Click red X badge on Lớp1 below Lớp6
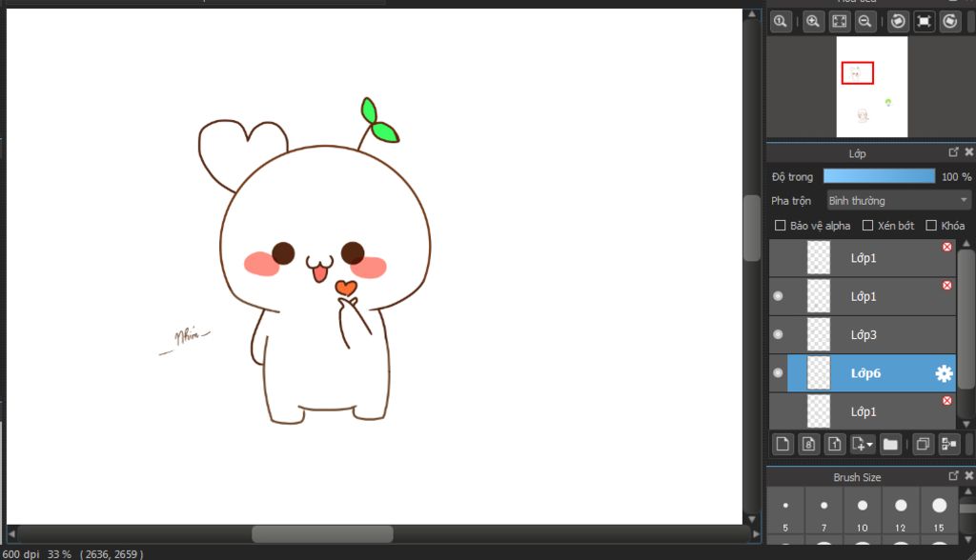Viewport: 976px width, 560px height. pos(946,401)
